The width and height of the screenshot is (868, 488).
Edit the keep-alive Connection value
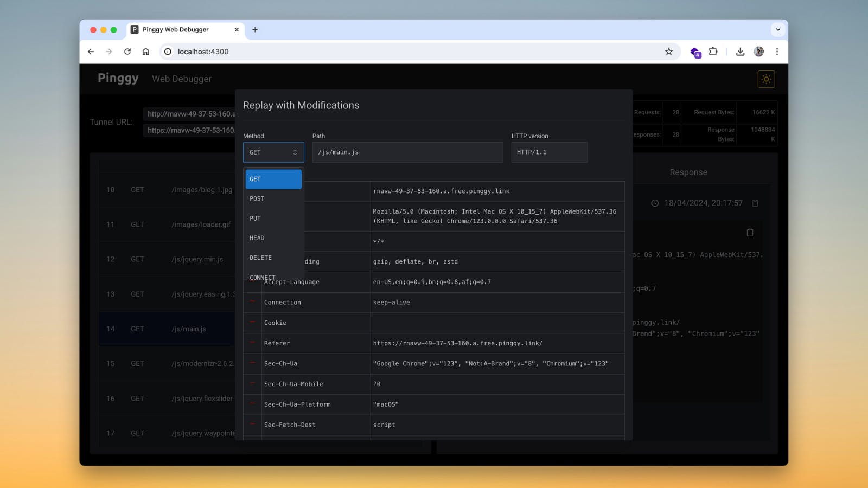coord(497,303)
